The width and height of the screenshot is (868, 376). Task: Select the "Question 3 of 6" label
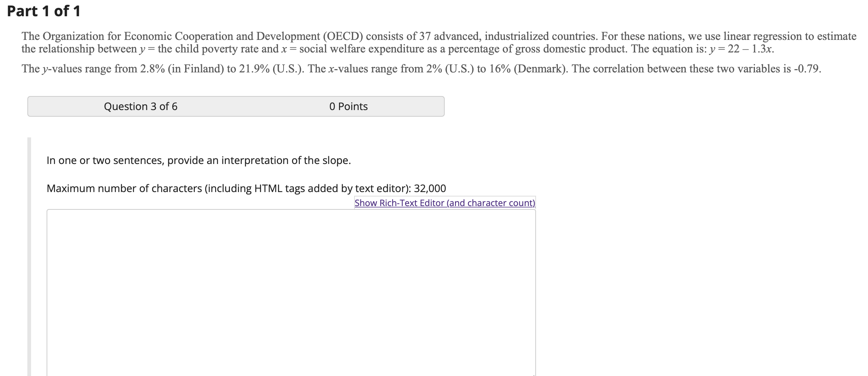click(x=140, y=106)
